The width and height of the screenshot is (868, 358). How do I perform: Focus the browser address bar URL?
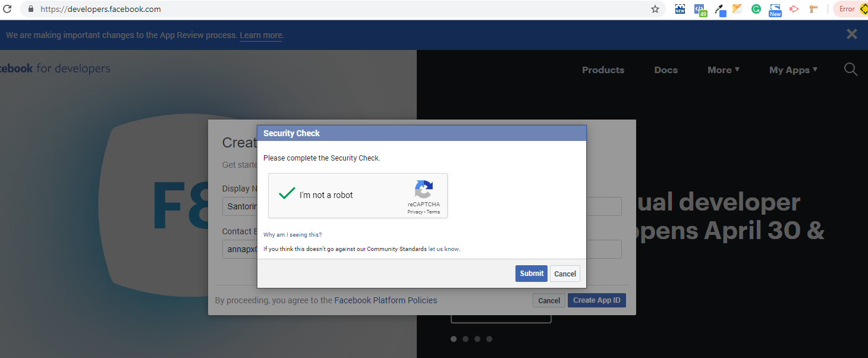(x=100, y=9)
